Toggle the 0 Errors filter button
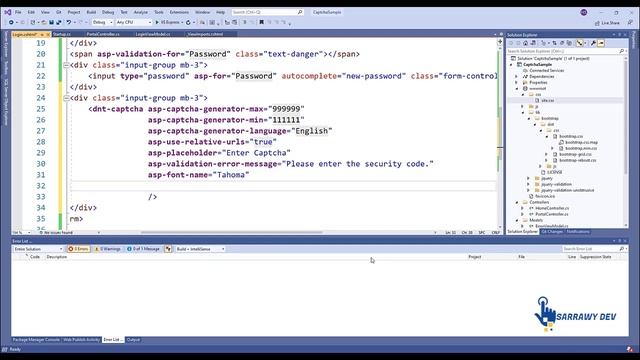This screenshot has height=360, width=640. coord(78,249)
